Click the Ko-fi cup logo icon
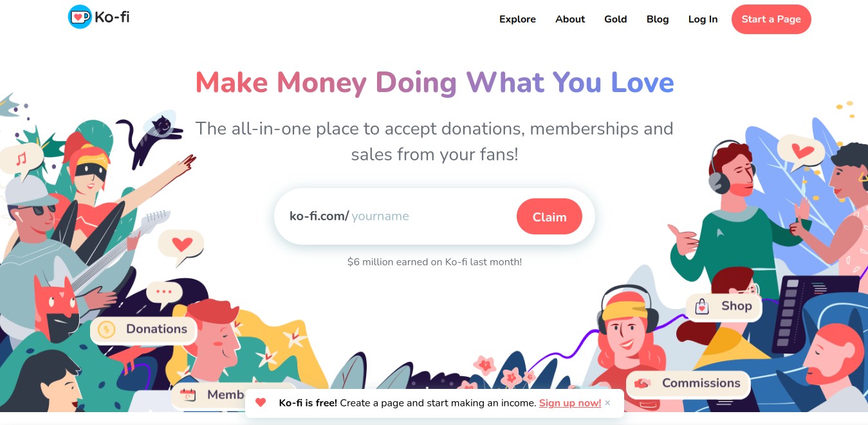This screenshot has height=425, width=868. pos(80,17)
